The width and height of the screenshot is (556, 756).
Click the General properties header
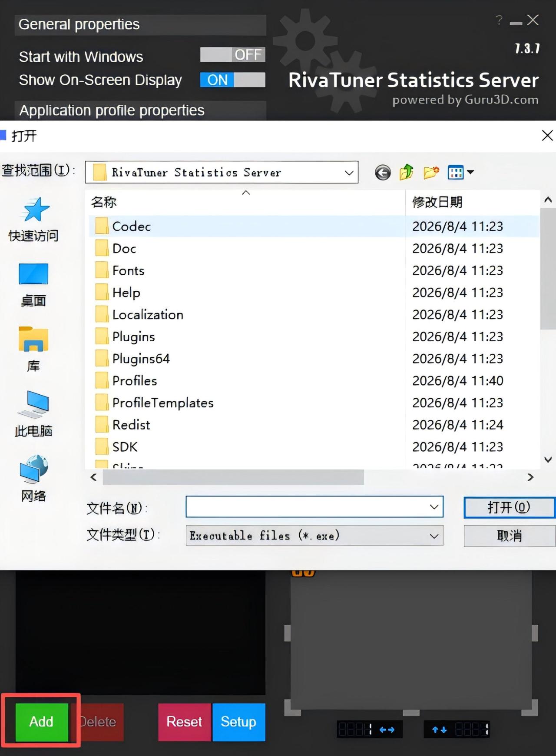tap(140, 25)
